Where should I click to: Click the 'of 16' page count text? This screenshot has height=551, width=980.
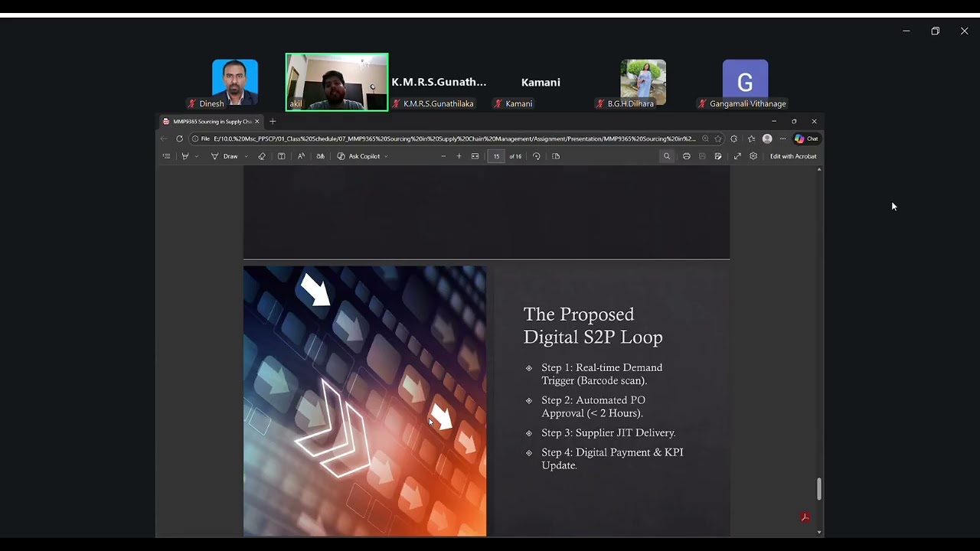(x=515, y=156)
